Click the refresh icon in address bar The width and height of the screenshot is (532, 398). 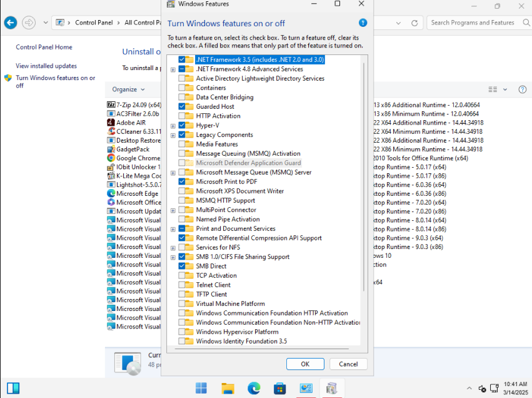[x=414, y=23]
